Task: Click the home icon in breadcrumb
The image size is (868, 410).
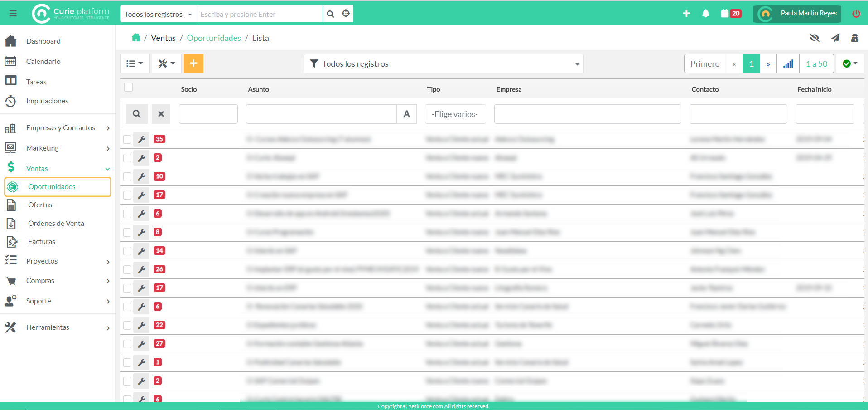Action: point(136,38)
